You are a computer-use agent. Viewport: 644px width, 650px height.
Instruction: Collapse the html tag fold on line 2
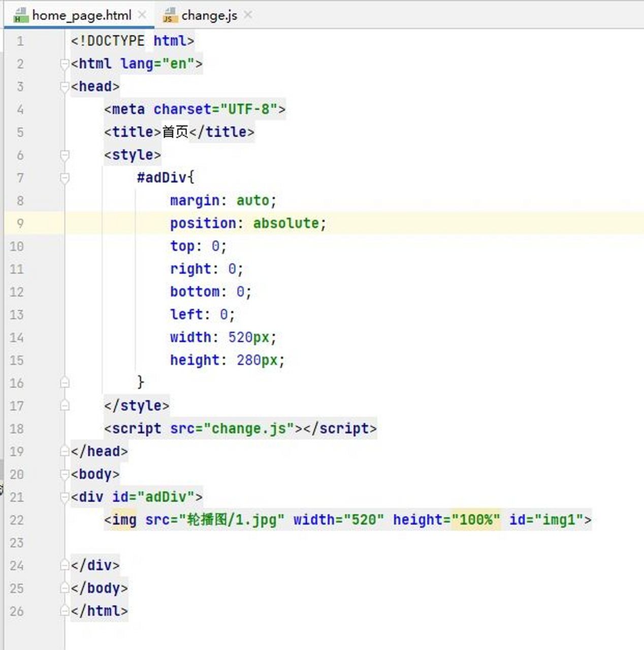65,64
